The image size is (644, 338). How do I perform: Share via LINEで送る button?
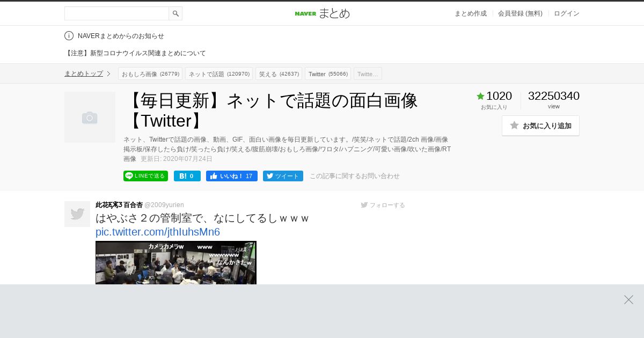point(145,176)
